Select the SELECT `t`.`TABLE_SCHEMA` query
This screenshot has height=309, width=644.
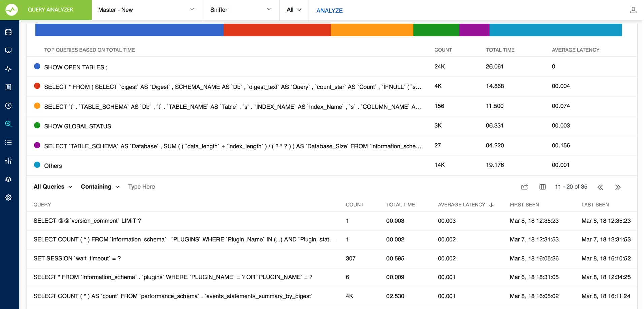pyautogui.click(x=233, y=107)
